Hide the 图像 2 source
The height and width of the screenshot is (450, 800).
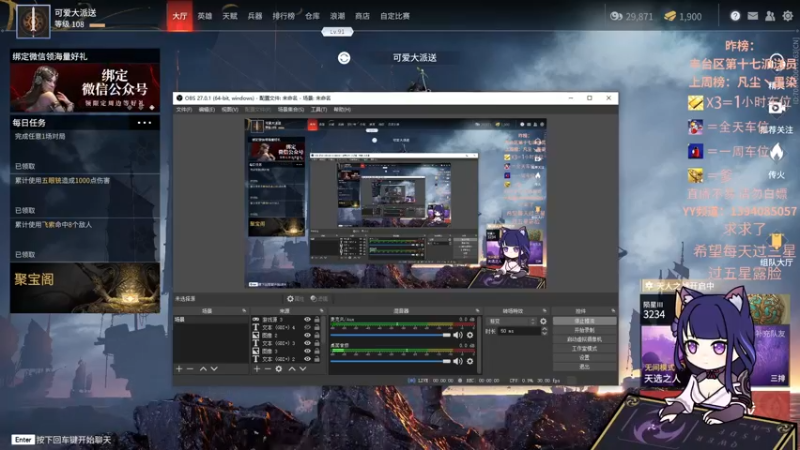(x=307, y=336)
